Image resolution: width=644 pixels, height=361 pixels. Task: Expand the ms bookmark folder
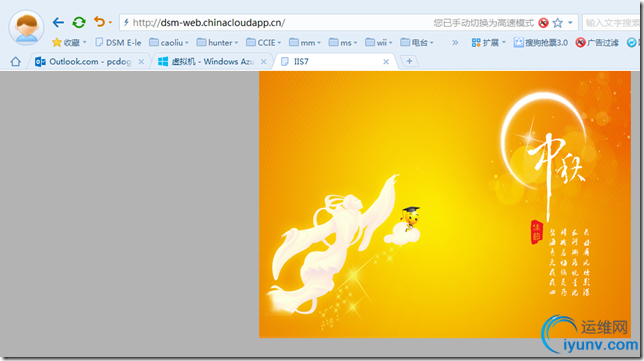[x=343, y=42]
